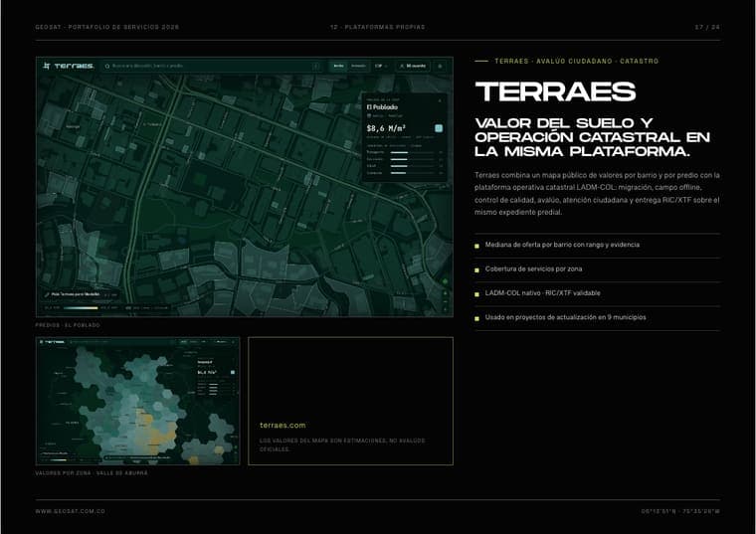
Task: Click "Mediana de oferta por barrio" bullet
Action: click(x=562, y=245)
